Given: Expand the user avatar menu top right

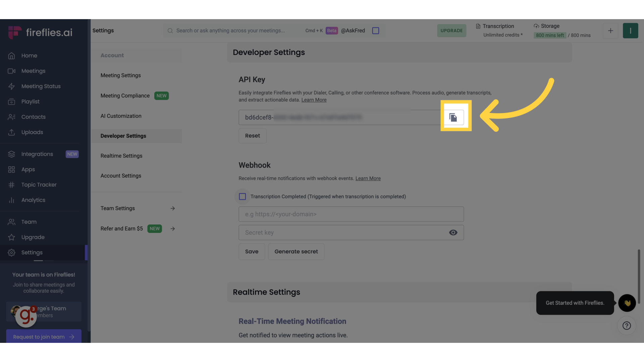Looking at the screenshot, I should pyautogui.click(x=631, y=31).
